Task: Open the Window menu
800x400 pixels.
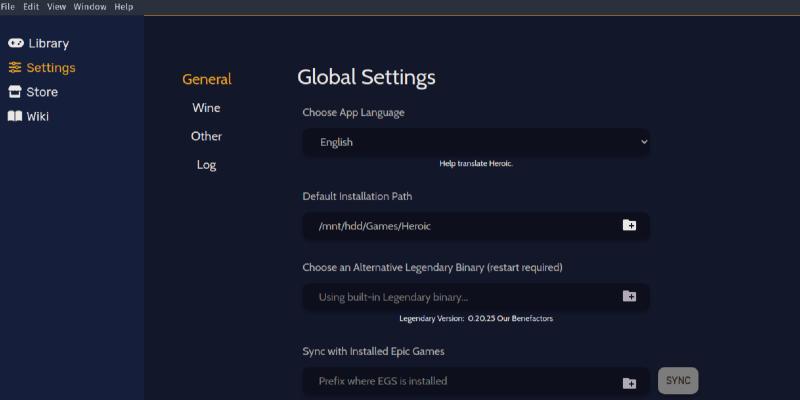Action: click(89, 7)
